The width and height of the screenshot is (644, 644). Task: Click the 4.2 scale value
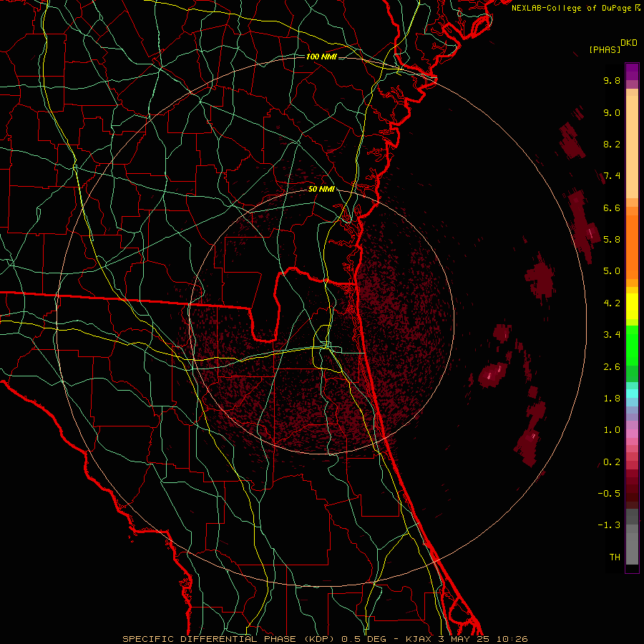coord(612,303)
